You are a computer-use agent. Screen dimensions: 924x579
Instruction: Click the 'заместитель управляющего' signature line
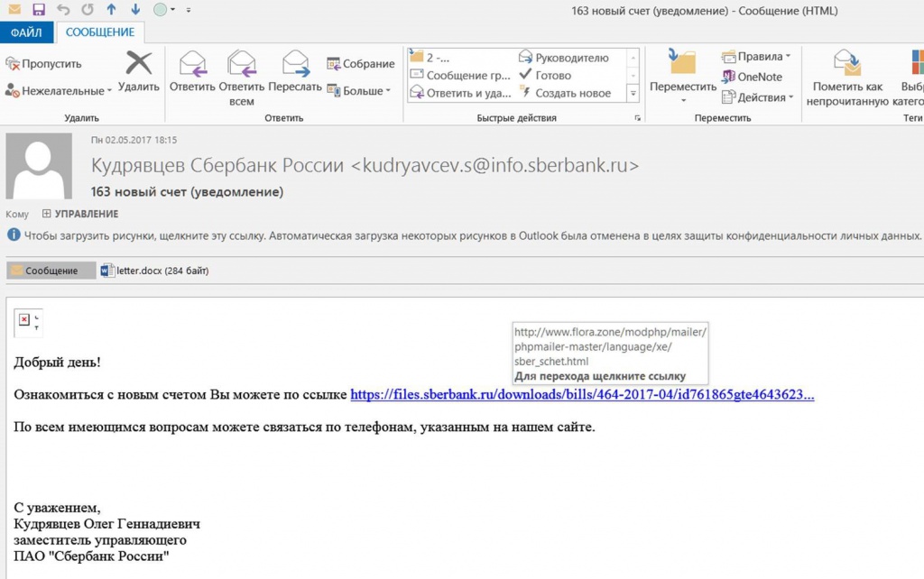pyautogui.click(x=100, y=540)
